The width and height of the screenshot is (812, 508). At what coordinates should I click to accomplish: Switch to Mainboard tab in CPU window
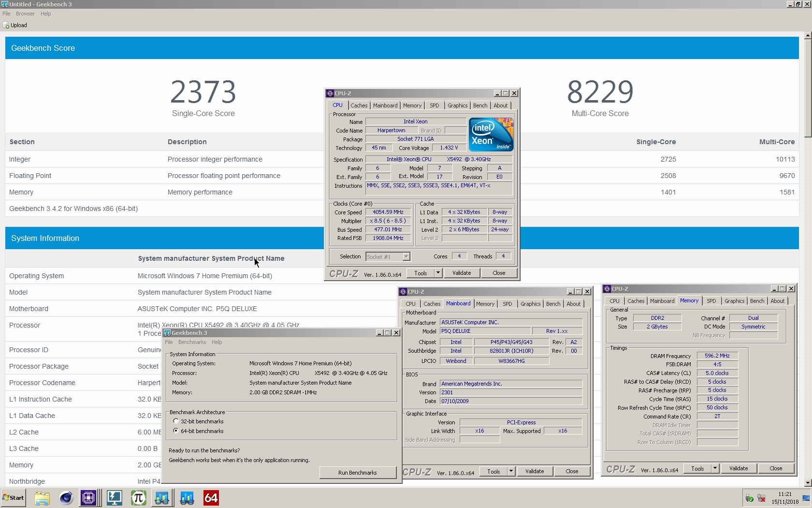385,105
